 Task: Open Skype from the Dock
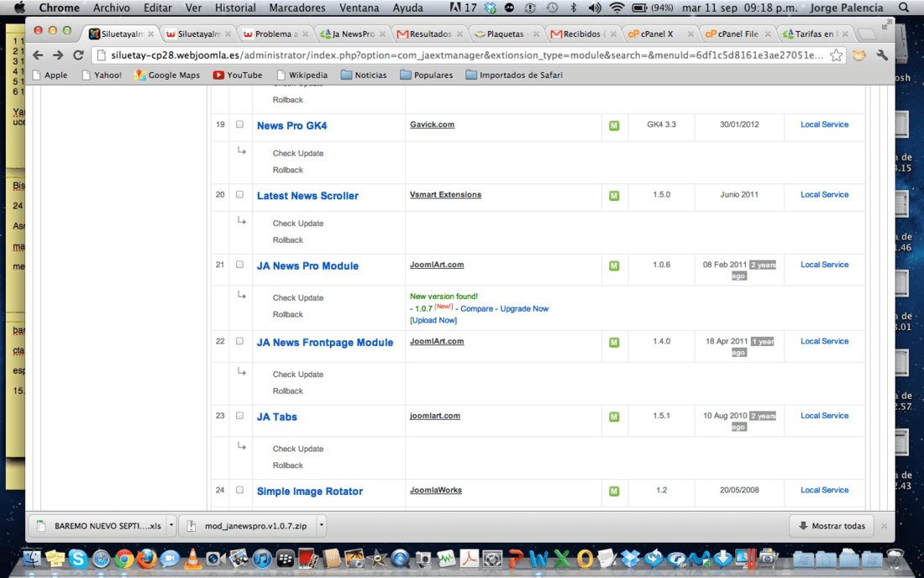(x=78, y=559)
